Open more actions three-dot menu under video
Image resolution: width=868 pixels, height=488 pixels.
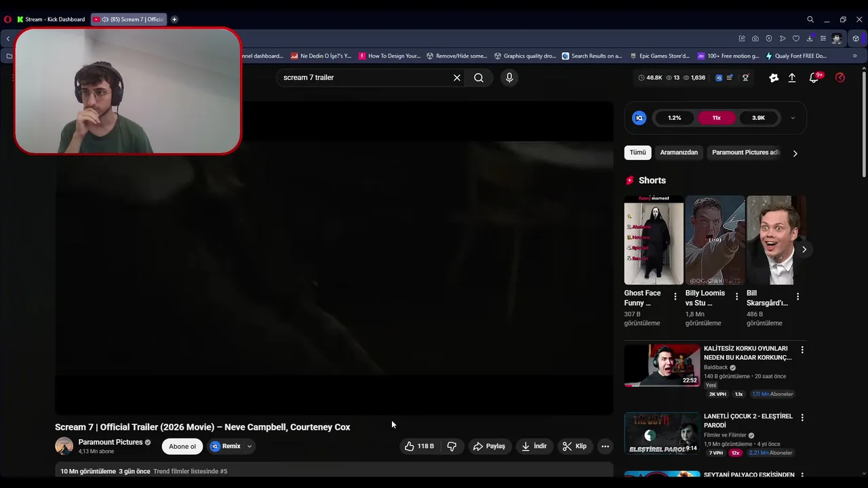pos(605,446)
